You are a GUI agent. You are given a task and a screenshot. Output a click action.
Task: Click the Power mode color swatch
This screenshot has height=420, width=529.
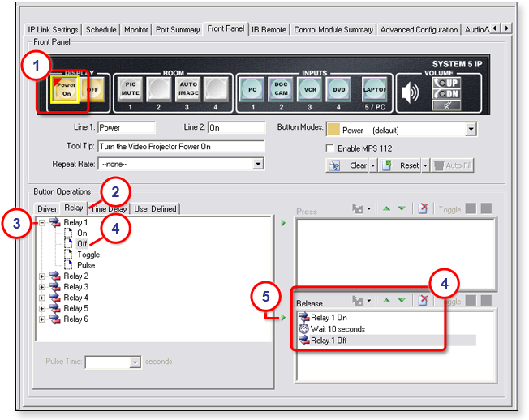pos(332,129)
